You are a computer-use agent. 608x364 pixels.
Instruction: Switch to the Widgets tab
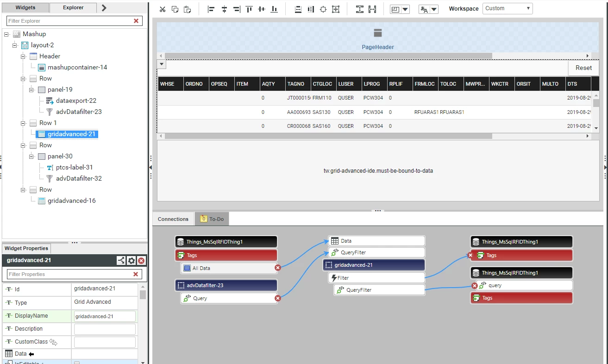(25, 8)
